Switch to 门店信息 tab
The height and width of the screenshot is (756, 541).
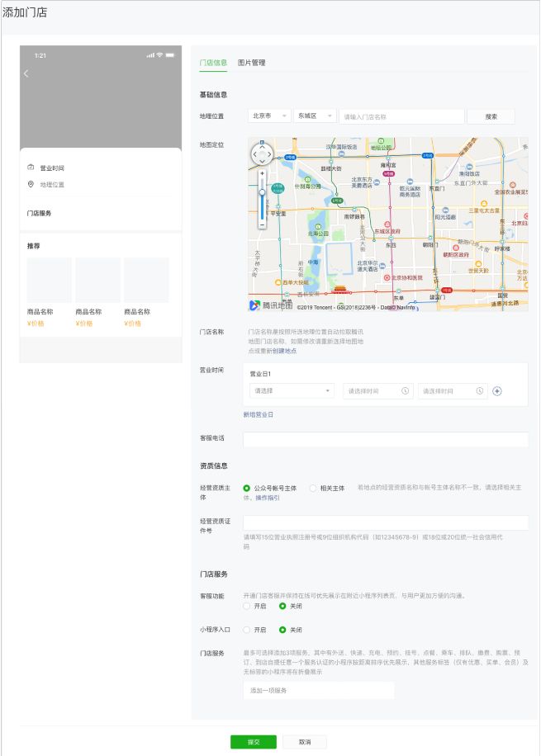(213, 63)
